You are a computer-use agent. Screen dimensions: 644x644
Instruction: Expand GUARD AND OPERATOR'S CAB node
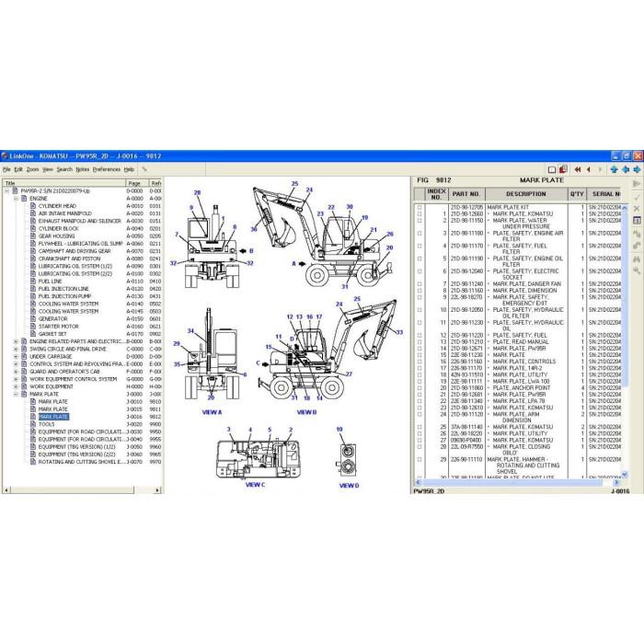coord(16,372)
